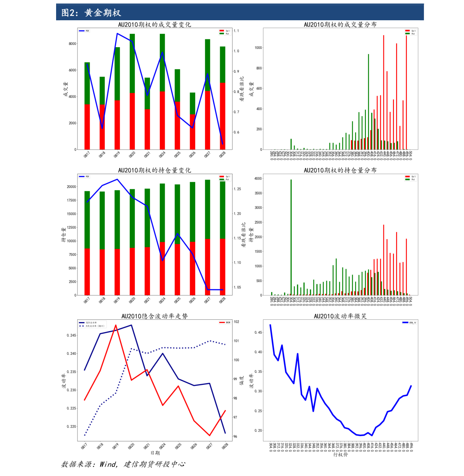Image resolution: width=464 pixels, height=476 pixels.
Task: Click the 日期 x-axis label
Action: point(155,453)
